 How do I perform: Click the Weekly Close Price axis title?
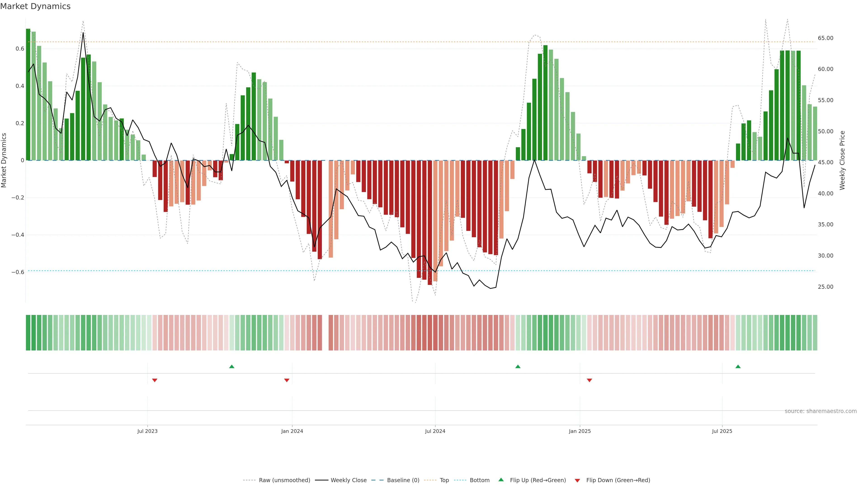tap(842, 160)
